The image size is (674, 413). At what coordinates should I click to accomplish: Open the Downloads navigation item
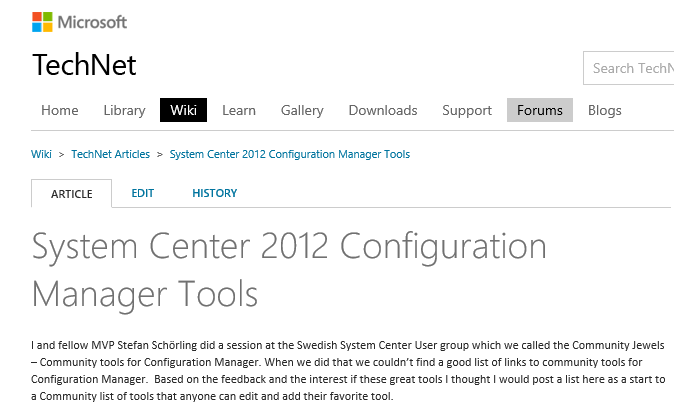(382, 110)
